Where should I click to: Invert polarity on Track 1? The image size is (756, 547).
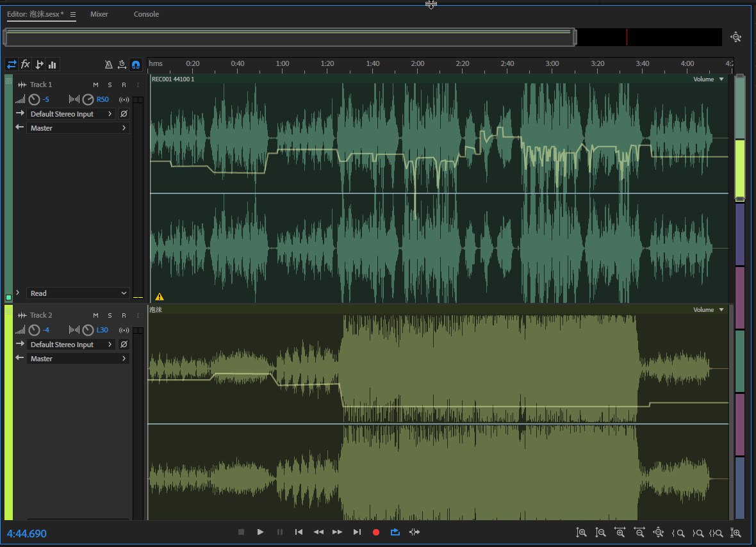point(124,114)
